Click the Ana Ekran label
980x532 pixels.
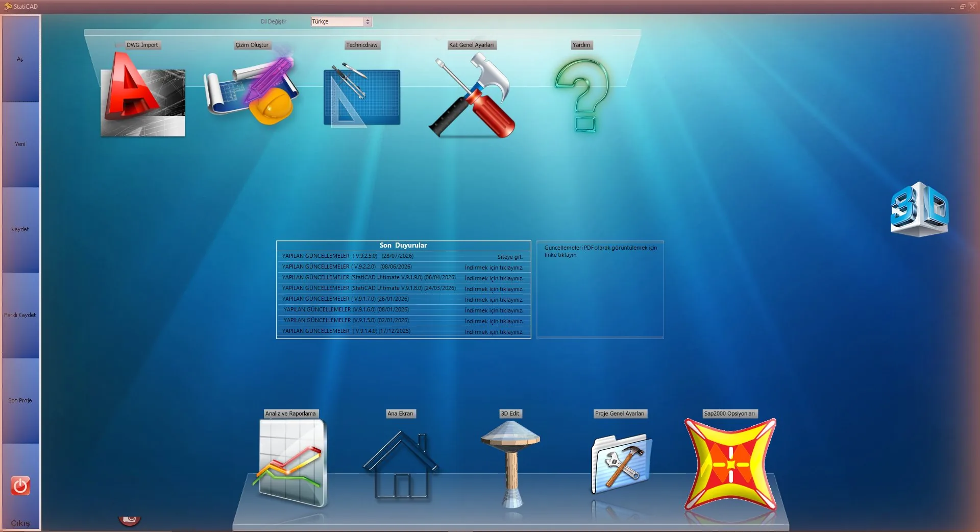[401, 414]
